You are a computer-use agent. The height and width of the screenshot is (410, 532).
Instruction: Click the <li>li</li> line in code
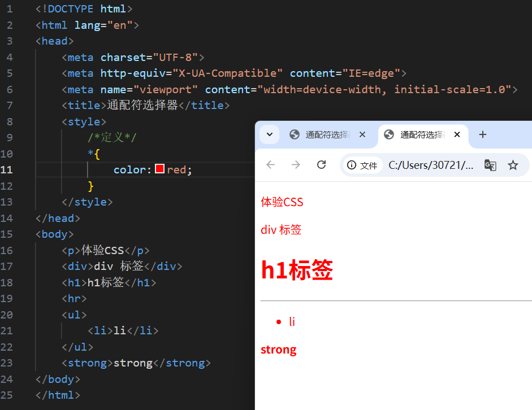(123, 330)
